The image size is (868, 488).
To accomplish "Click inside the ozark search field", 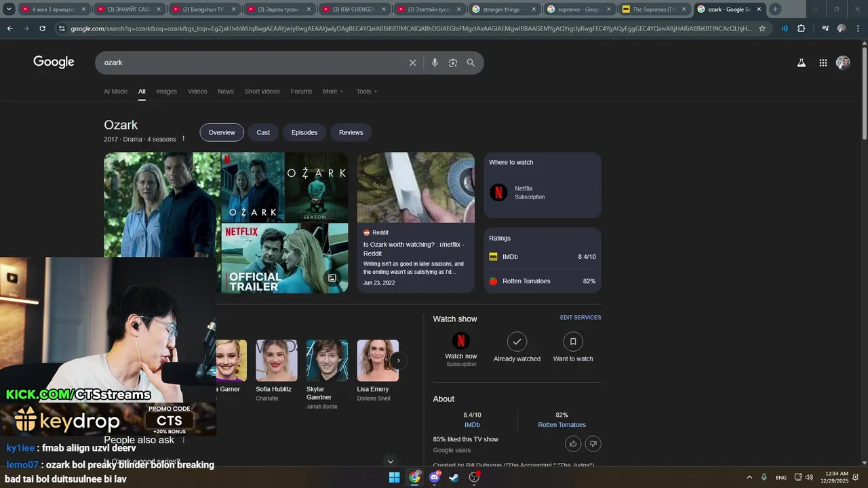I will 251,62.
